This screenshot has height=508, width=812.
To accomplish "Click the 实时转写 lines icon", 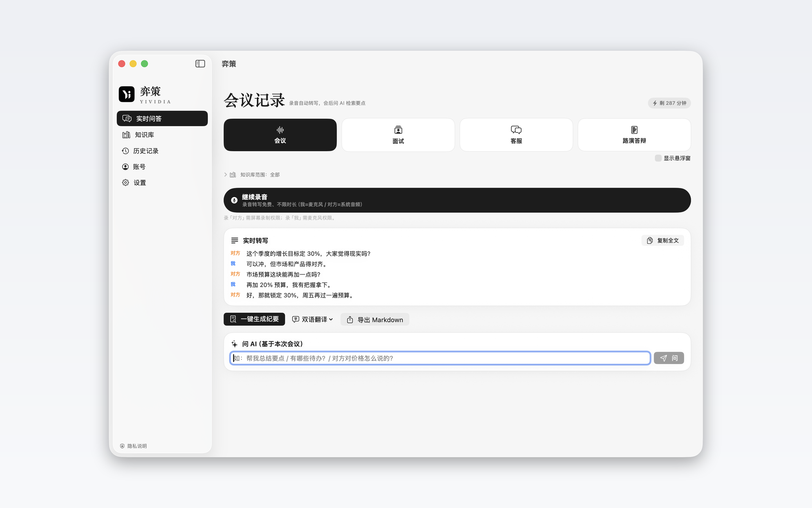I will [x=235, y=240].
